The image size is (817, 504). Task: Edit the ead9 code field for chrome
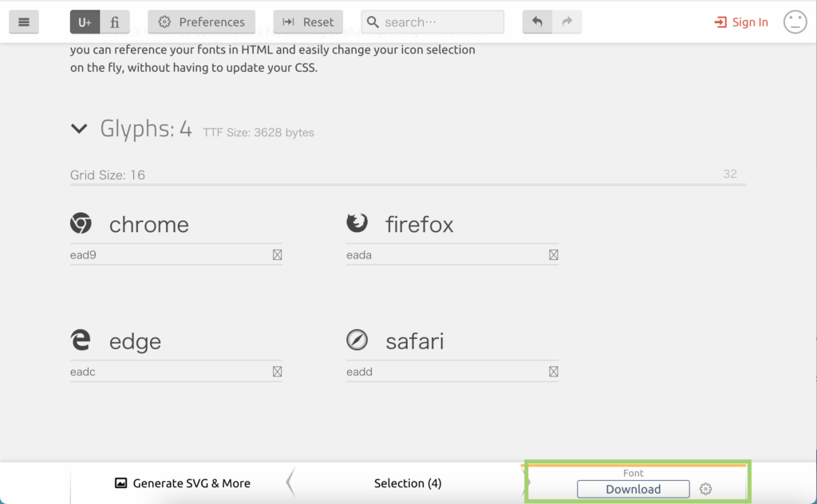coord(168,255)
